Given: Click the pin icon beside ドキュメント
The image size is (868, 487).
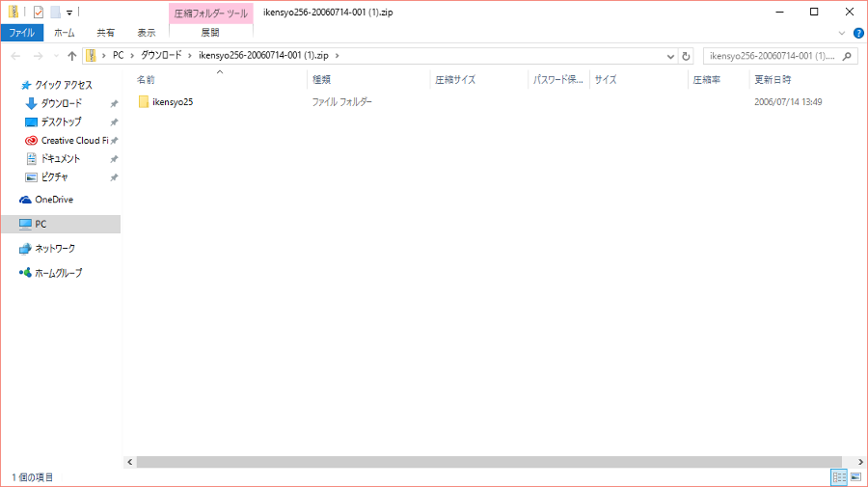Looking at the screenshot, I should 114,159.
